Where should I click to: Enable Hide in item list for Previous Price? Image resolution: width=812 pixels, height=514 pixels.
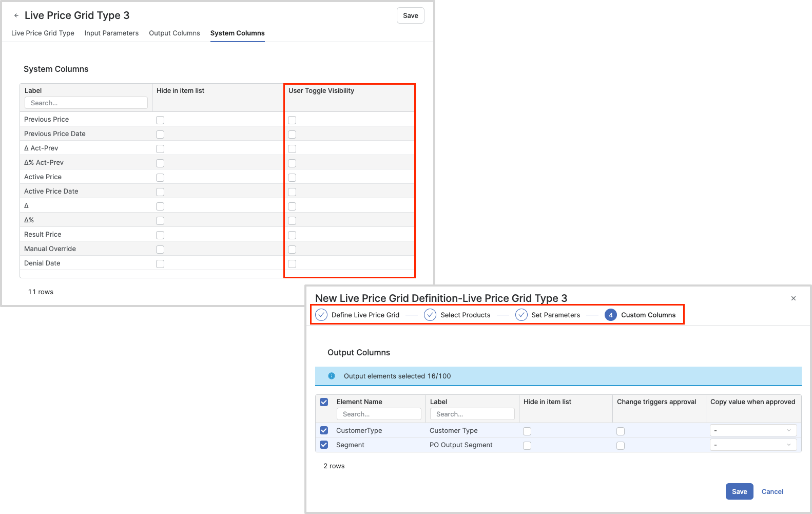[x=160, y=120]
